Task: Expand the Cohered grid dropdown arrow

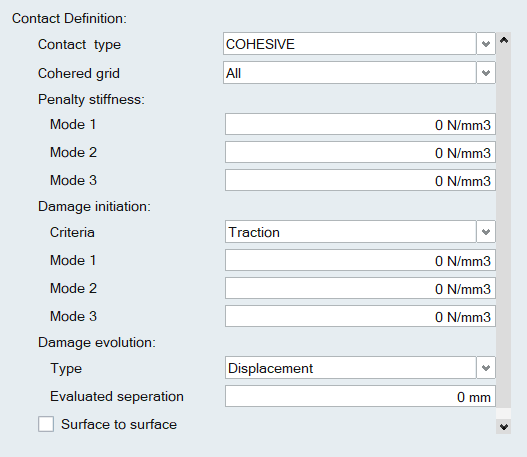Action: tap(486, 73)
